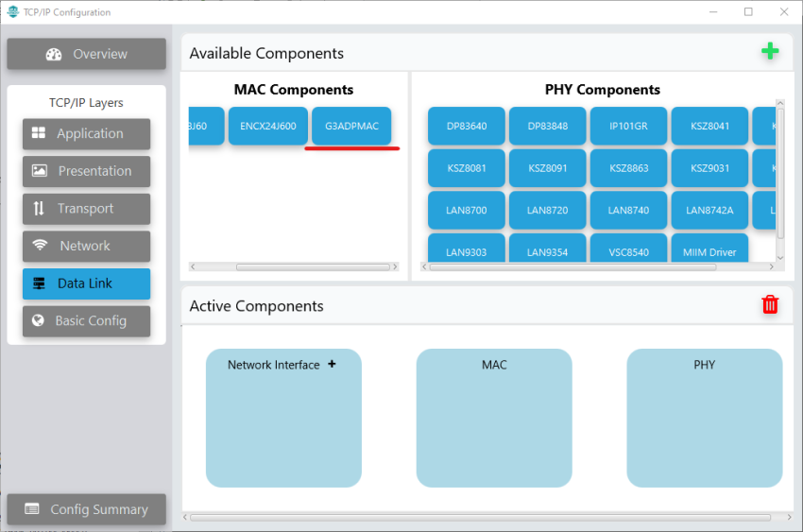
Task: Open the Transport layer
Action: [x=86, y=209]
